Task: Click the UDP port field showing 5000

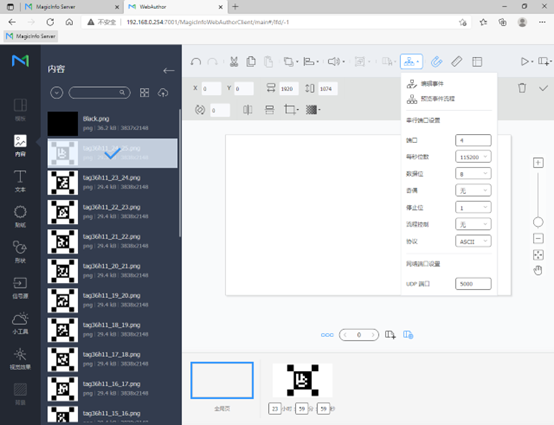Action: pos(473,284)
